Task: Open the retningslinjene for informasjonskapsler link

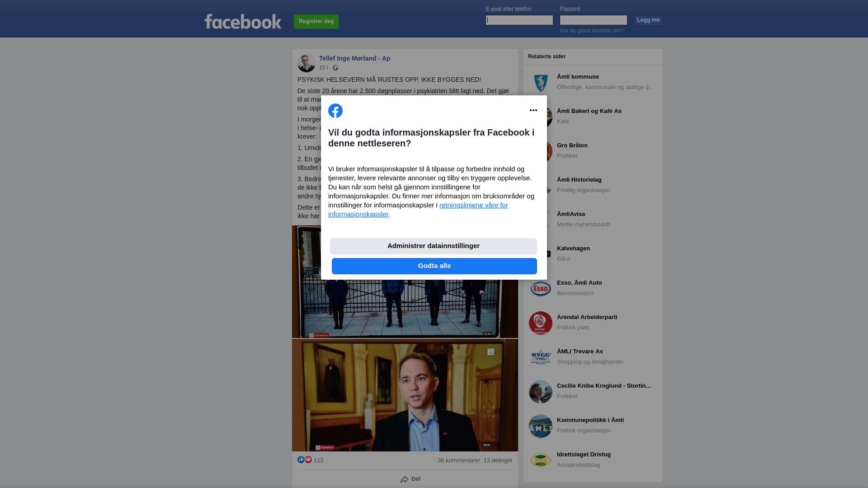Action: pos(418,210)
